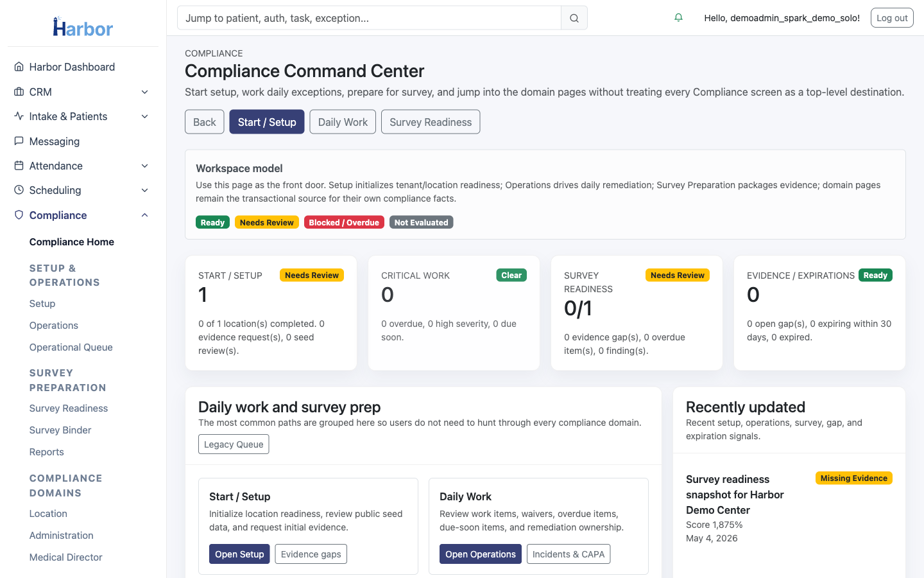
Task: Click the red Blocked / Overdue badge
Action: [x=344, y=222]
